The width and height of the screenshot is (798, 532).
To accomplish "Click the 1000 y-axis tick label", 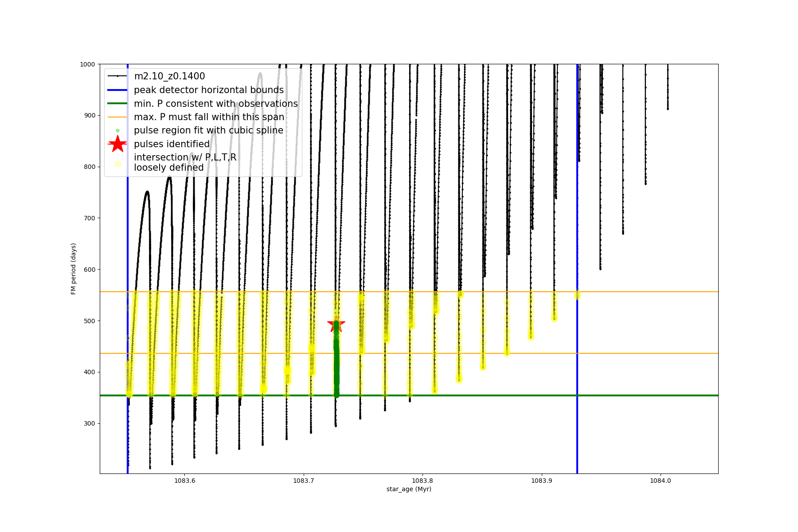I will click(x=87, y=64).
